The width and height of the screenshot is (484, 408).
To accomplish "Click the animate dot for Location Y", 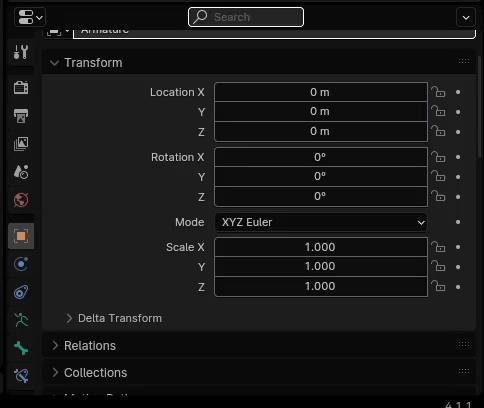I will tap(458, 112).
